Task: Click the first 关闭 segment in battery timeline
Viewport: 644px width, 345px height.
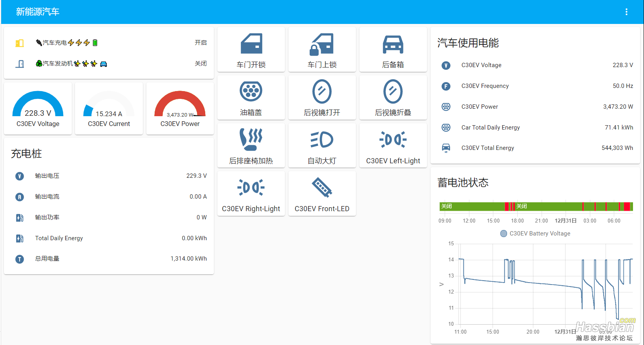Action: point(472,206)
